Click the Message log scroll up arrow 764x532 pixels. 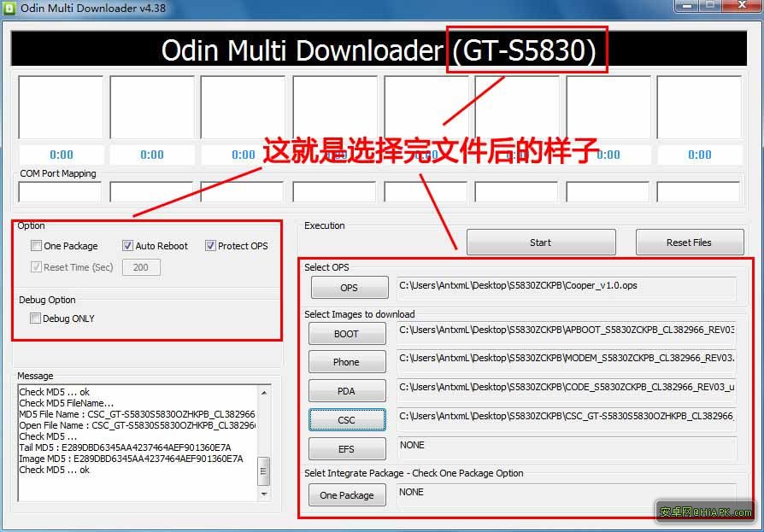[x=263, y=392]
